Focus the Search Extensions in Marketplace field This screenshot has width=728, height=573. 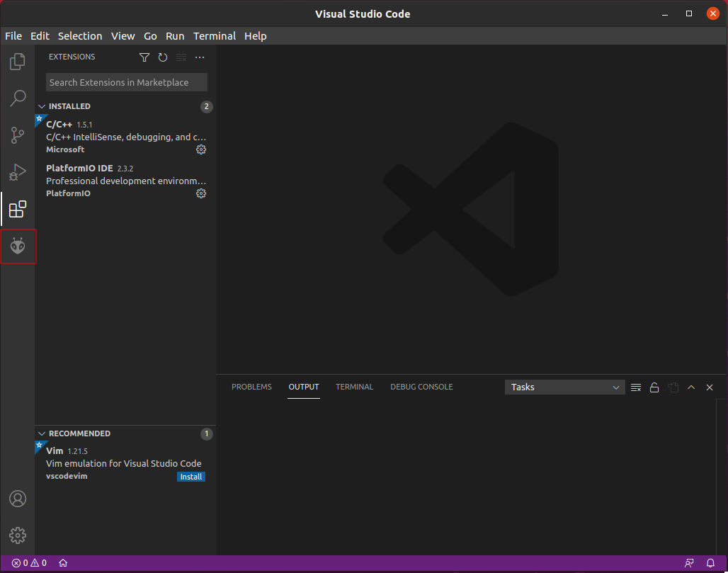[x=126, y=82]
